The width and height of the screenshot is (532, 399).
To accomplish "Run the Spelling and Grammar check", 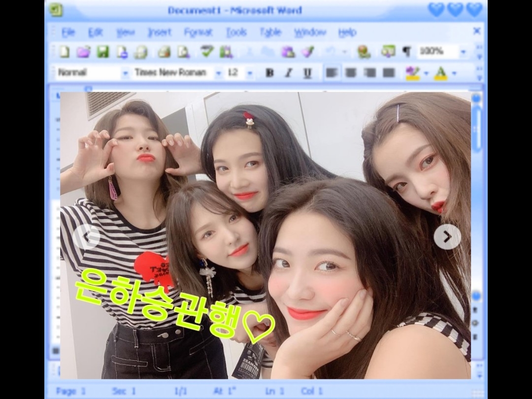I will point(206,52).
